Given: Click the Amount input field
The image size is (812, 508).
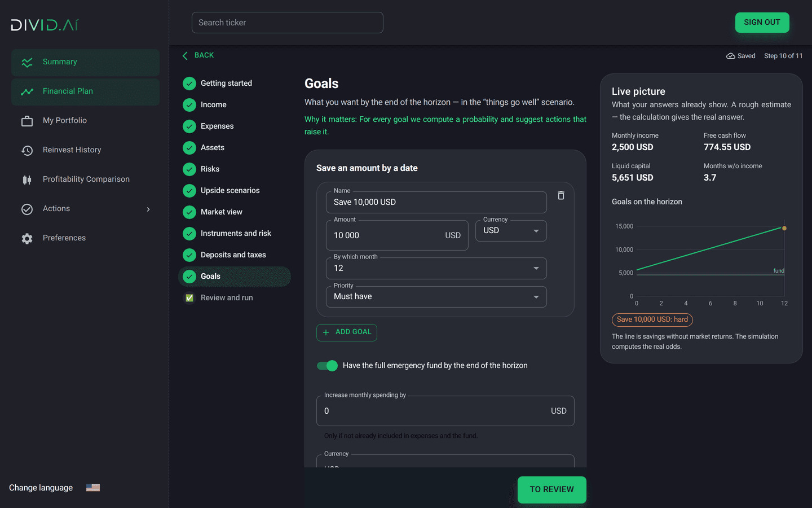Looking at the screenshot, I should (397, 235).
